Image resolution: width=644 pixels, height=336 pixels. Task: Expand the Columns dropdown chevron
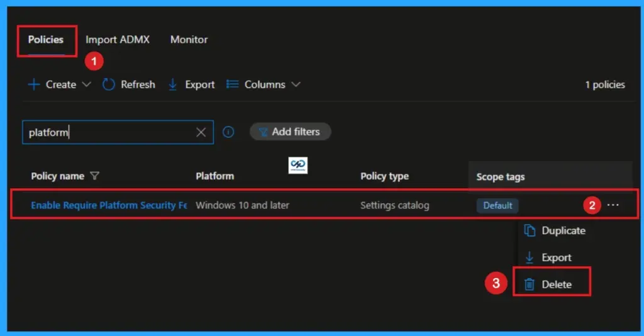(x=296, y=84)
